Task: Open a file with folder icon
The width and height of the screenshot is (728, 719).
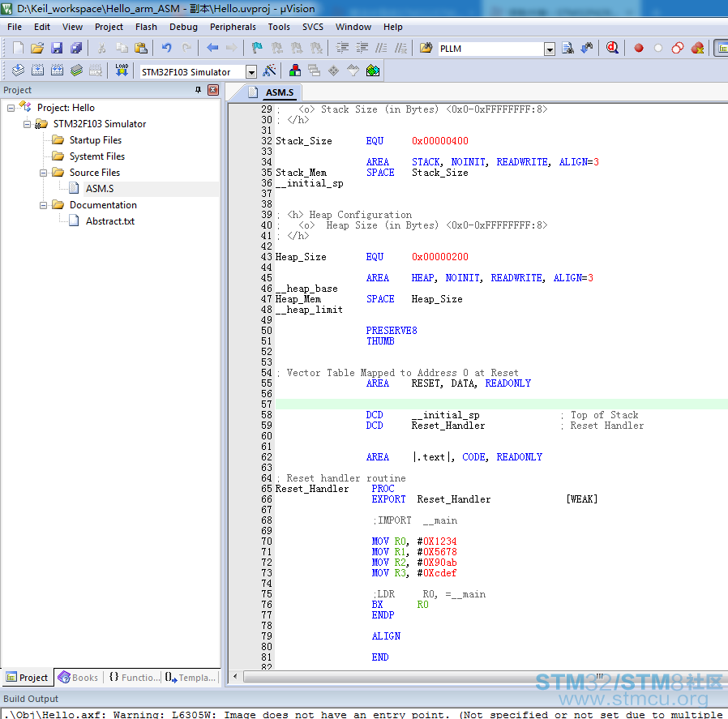Action: pyautogui.click(x=37, y=49)
